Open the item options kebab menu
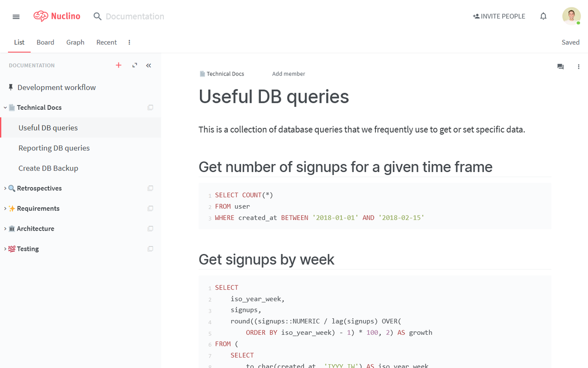 tap(579, 67)
